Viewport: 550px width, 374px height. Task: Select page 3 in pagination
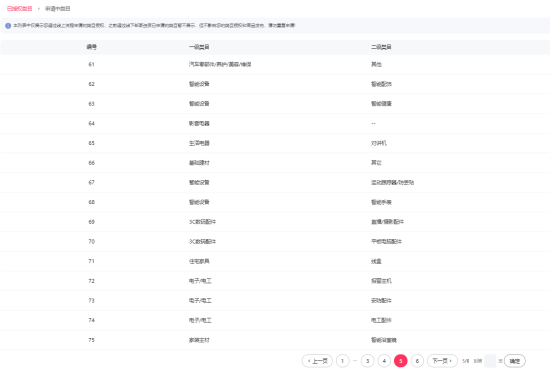pyautogui.click(x=368, y=361)
